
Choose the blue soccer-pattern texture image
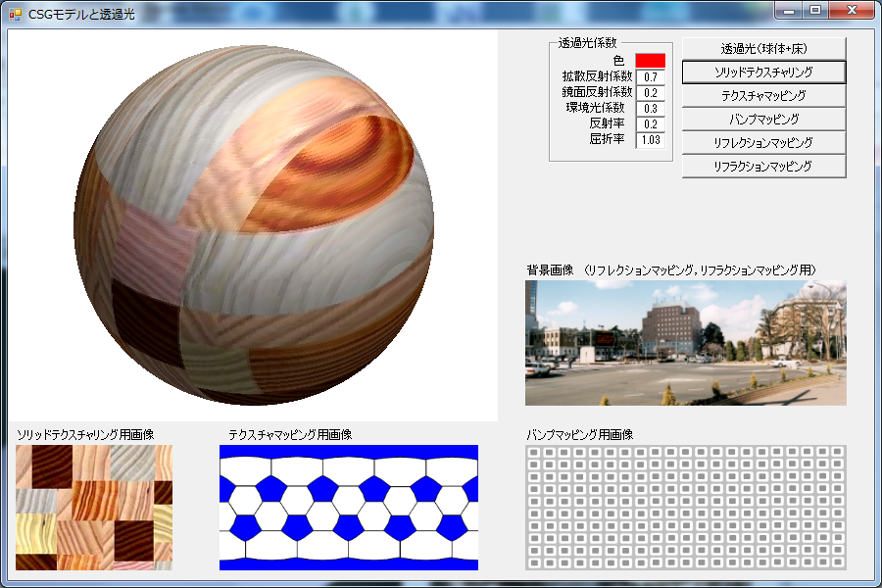pyautogui.click(x=349, y=508)
